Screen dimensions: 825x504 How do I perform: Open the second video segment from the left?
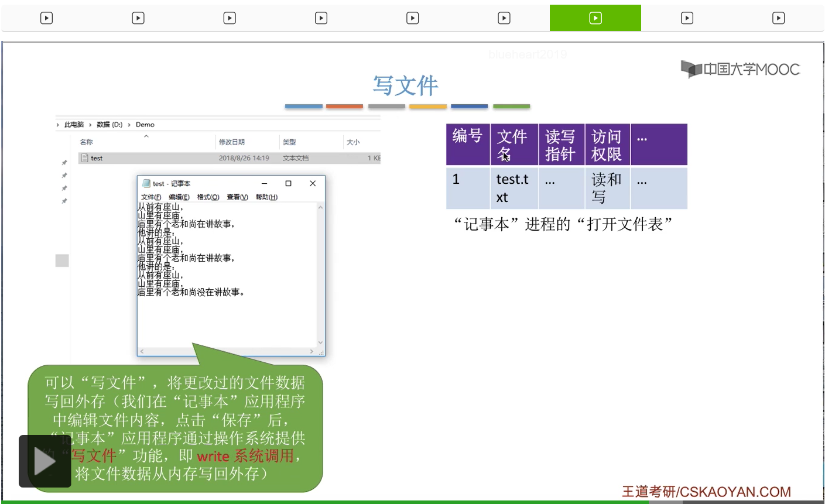point(138,18)
